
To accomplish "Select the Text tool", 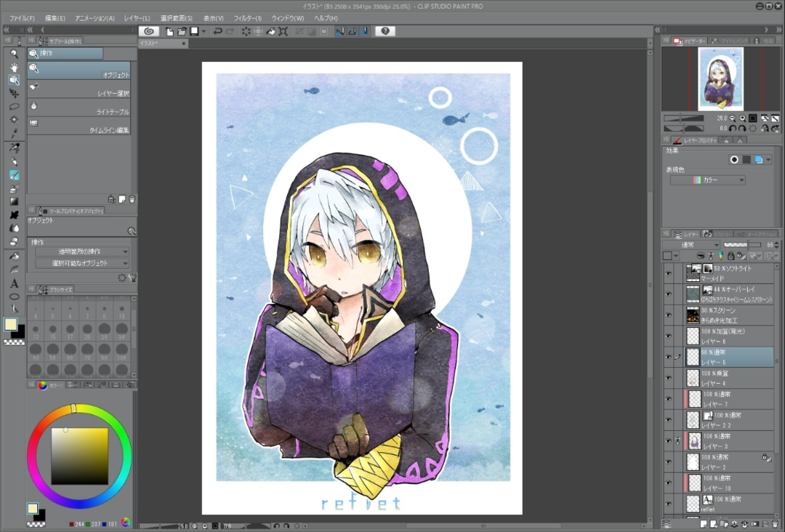I will coord(14,283).
